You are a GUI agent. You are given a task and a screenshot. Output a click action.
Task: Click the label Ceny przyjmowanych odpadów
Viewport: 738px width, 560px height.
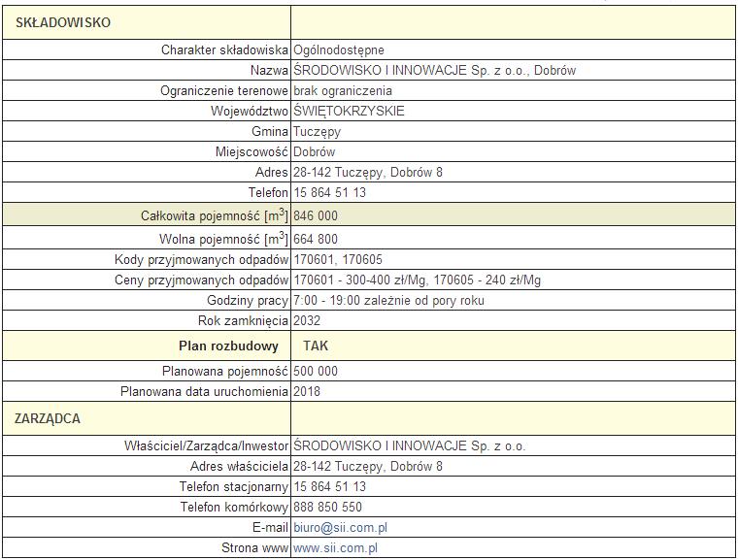pos(201,280)
